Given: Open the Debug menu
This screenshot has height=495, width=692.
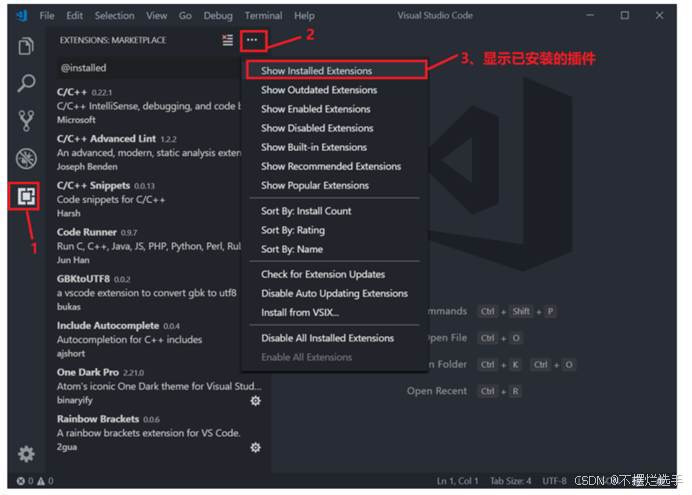Looking at the screenshot, I should [218, 16].
